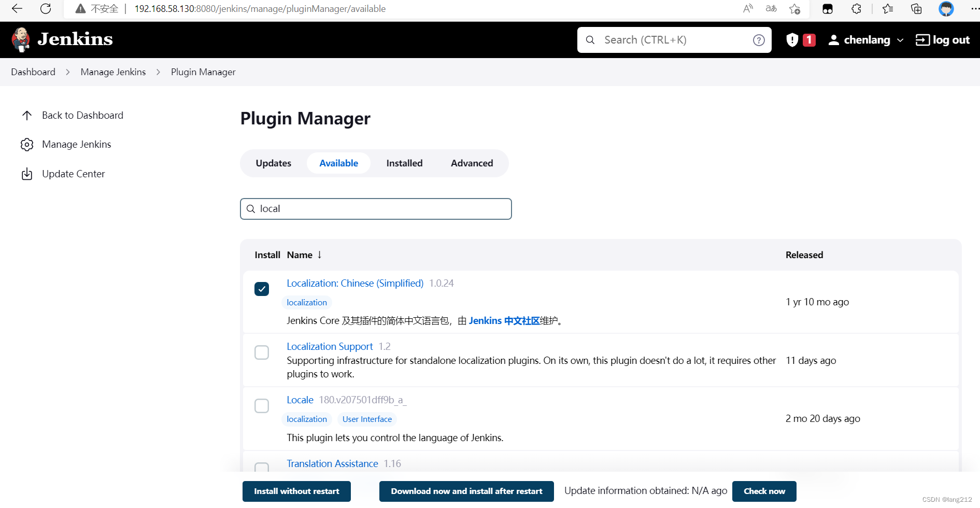
Task: Reload the page with refresh icon
Action: click(x=46, y=9)
